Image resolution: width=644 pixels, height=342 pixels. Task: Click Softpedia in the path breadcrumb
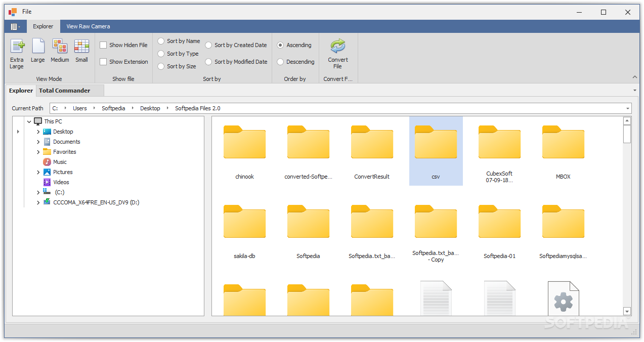[113, 108]
